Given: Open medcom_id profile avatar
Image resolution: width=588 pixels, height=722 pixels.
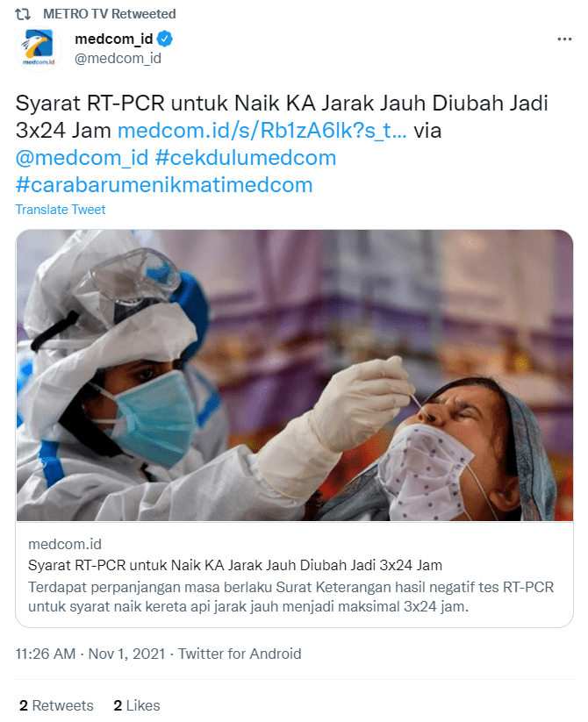Looking at the screenshot, I should click(x=39, y=48).
